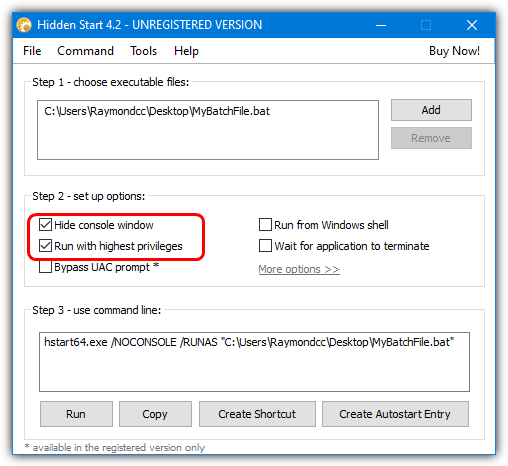Minimize the Hidden Start window
Viewport: 508px width, 466px height.
(381, 25)
